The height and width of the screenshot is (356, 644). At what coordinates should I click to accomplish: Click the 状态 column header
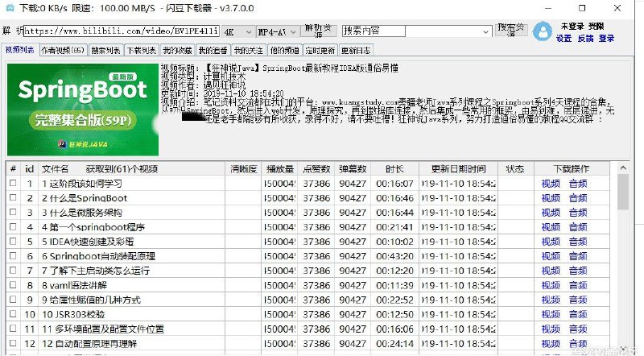point(515,169)
